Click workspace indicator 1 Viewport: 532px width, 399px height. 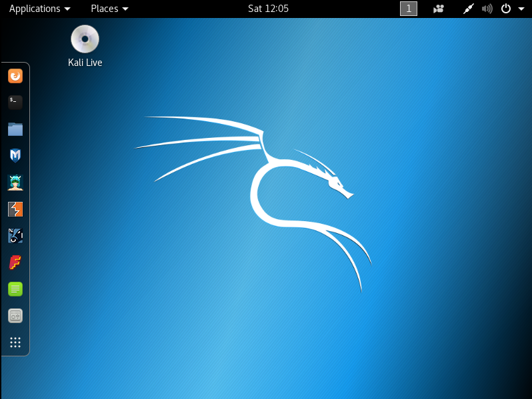[x=409, y=9]
